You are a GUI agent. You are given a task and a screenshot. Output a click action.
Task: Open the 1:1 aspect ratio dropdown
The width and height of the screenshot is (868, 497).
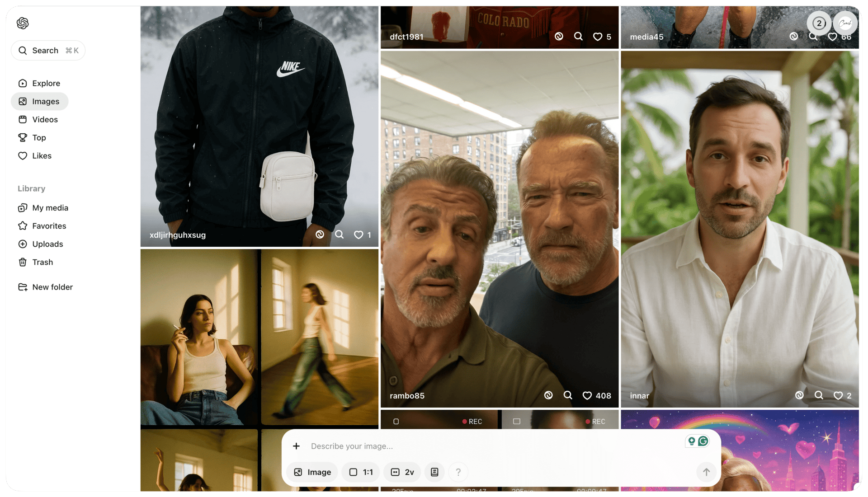tap(361, 472)
